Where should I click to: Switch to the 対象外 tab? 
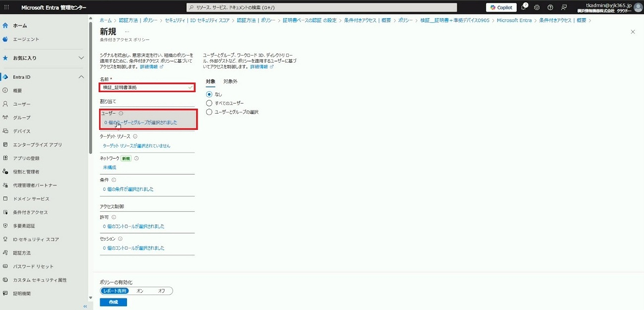[230, 81]
